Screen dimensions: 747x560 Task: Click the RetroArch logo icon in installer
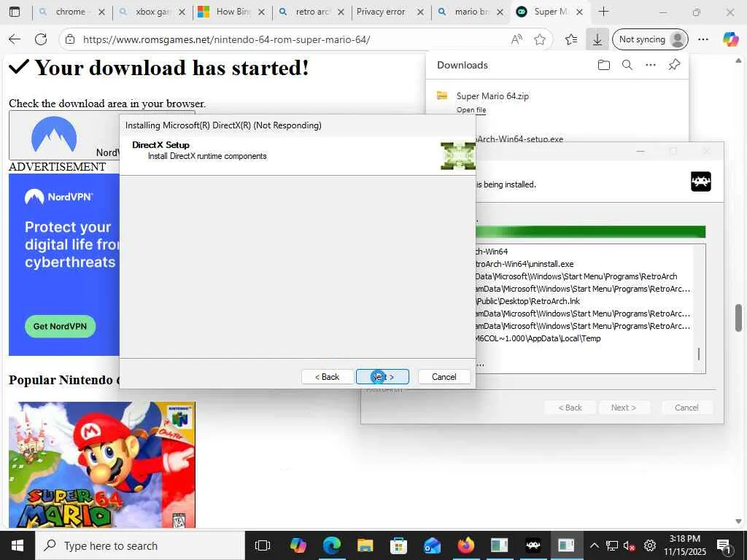coord(701,182)
